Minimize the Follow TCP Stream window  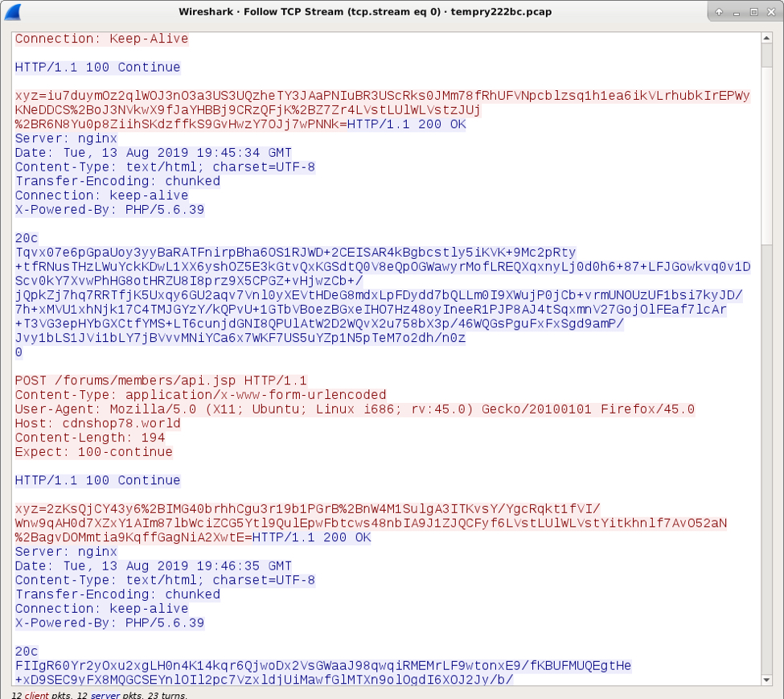[737, 12]
